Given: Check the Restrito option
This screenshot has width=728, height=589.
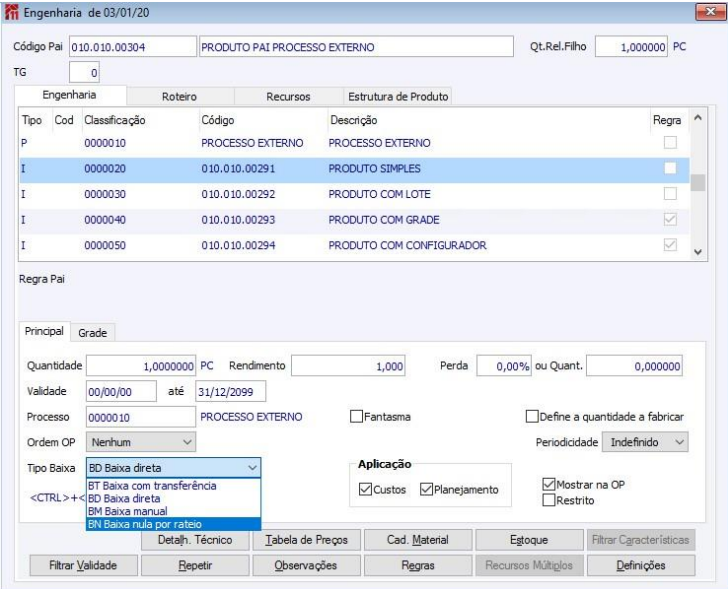Looking at the screenshot, I should 548,500.
